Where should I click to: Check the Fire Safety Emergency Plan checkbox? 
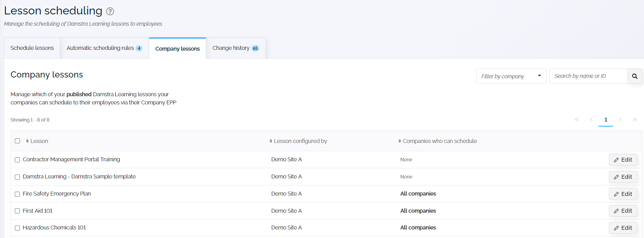point(17,194)
